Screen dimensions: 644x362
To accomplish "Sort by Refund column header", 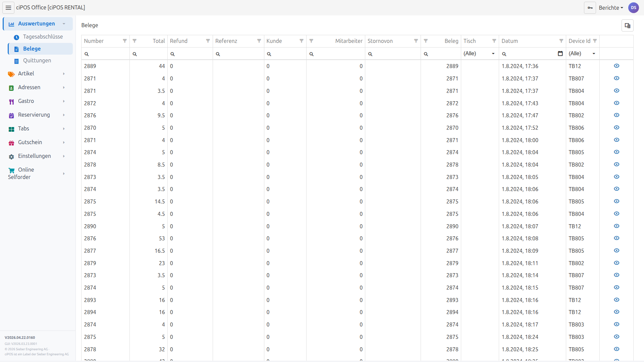I will click(179, 41).
